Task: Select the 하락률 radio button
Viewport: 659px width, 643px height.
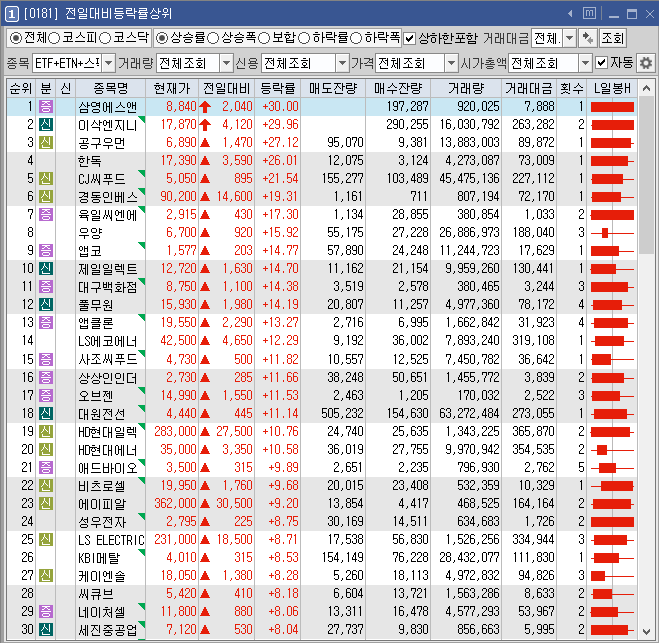Action: point(304,38)
